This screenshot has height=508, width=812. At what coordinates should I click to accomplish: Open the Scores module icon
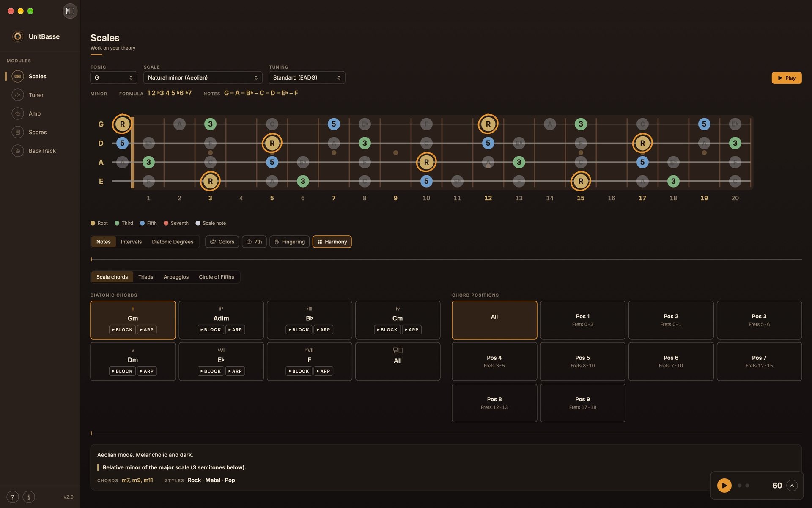[x=18, y=132]
